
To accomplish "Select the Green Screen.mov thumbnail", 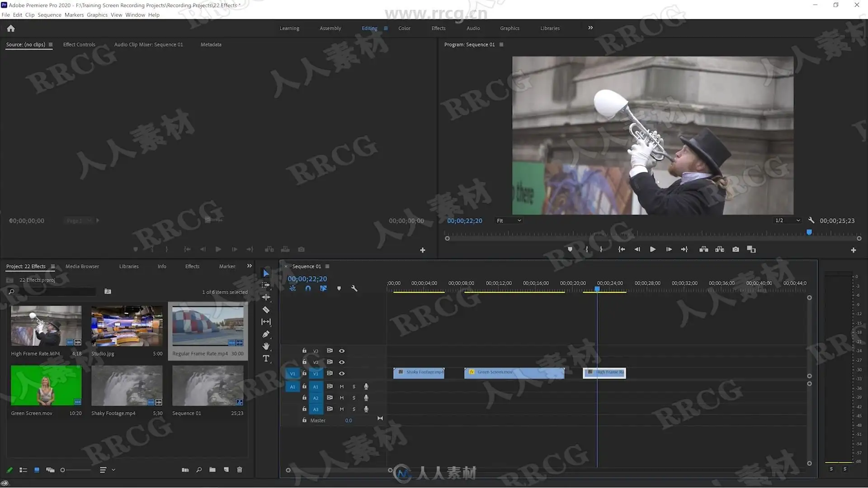I will 46,385.
